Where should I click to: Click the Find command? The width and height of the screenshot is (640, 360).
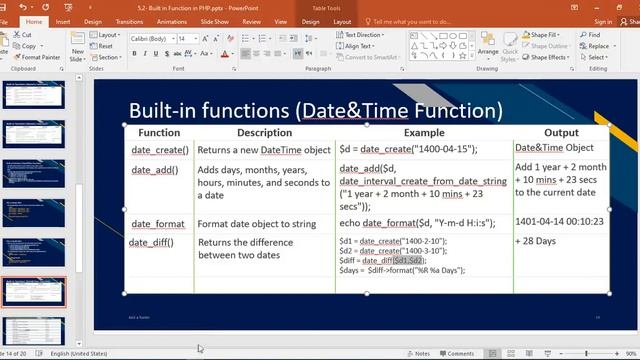pyautogui.click(x=590, y=35)
